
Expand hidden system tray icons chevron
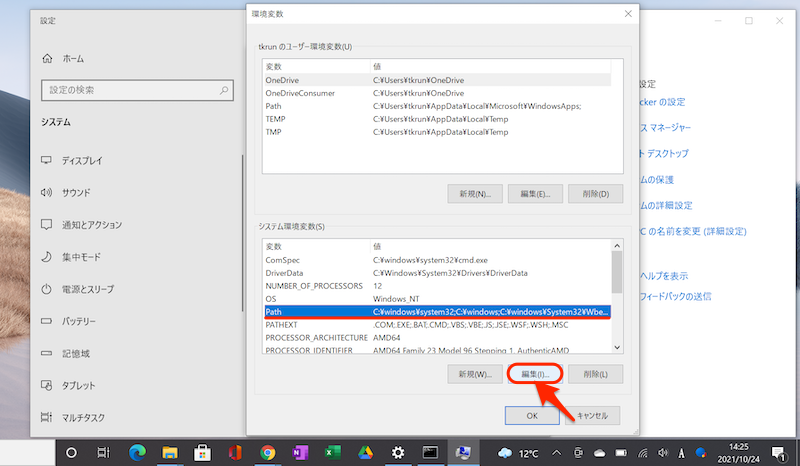[x=558, y=453]
